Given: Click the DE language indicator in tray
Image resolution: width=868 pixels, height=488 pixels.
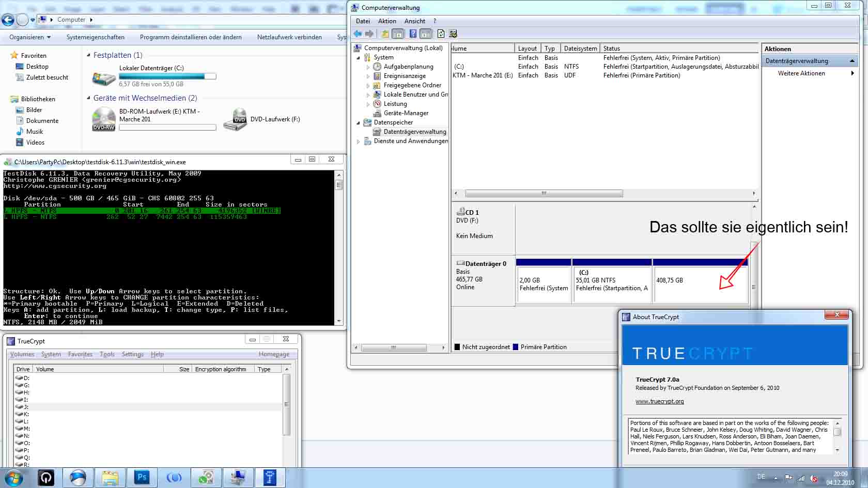Looking at the screenshot, I should 761,477.
